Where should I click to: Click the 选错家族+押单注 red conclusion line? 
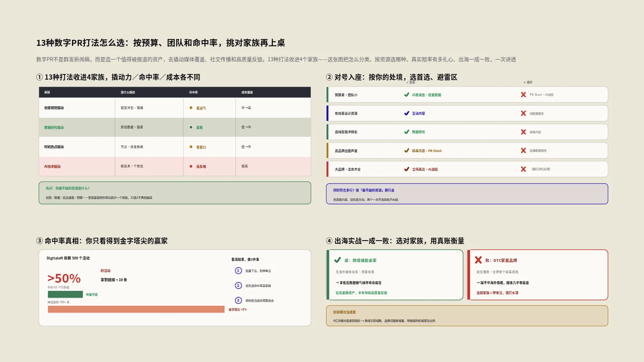point(497,293)
